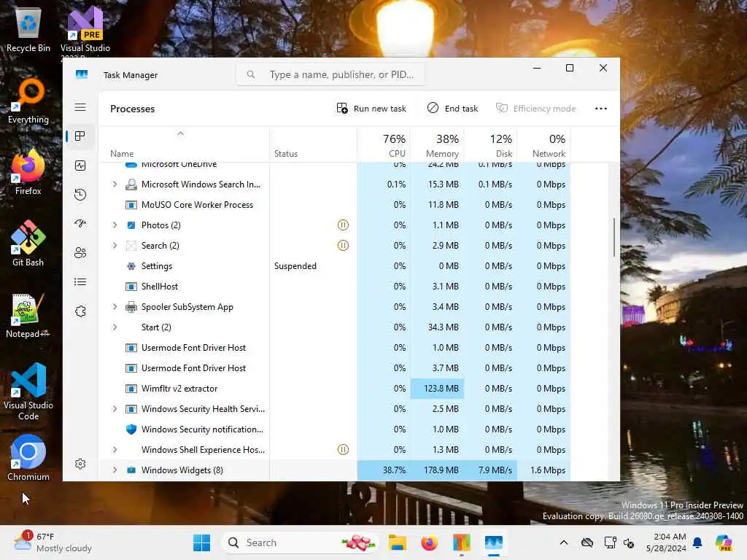This screenshot has width=747, height=560.
Task: Select the MoUSO Core Worker Process row
Action: [334, 204]
